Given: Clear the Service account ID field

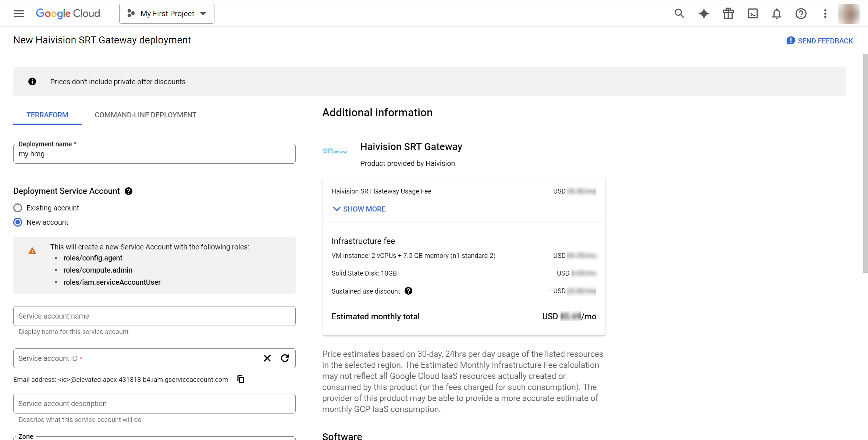Looking at the screenshot, I should pyautogui.click(x=267, y=358).
